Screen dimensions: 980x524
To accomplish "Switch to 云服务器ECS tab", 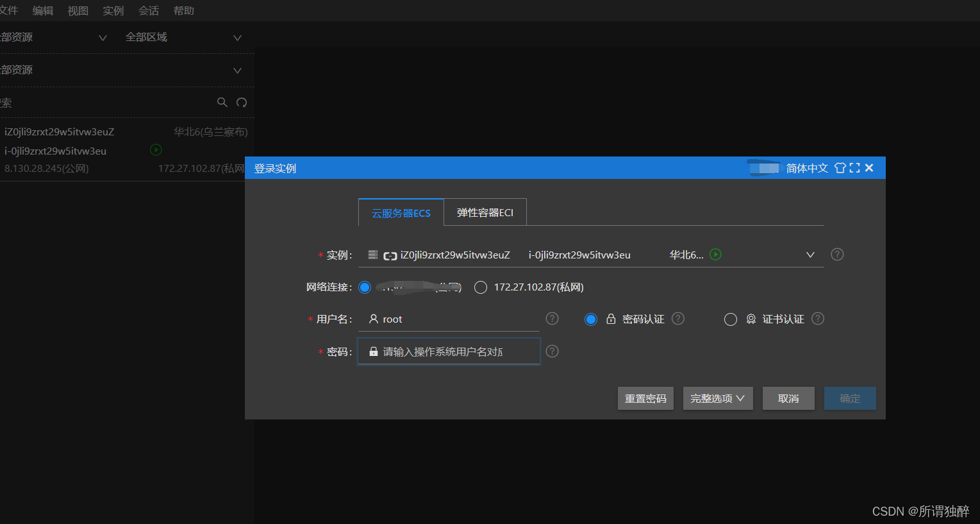I will pos(401,213).
